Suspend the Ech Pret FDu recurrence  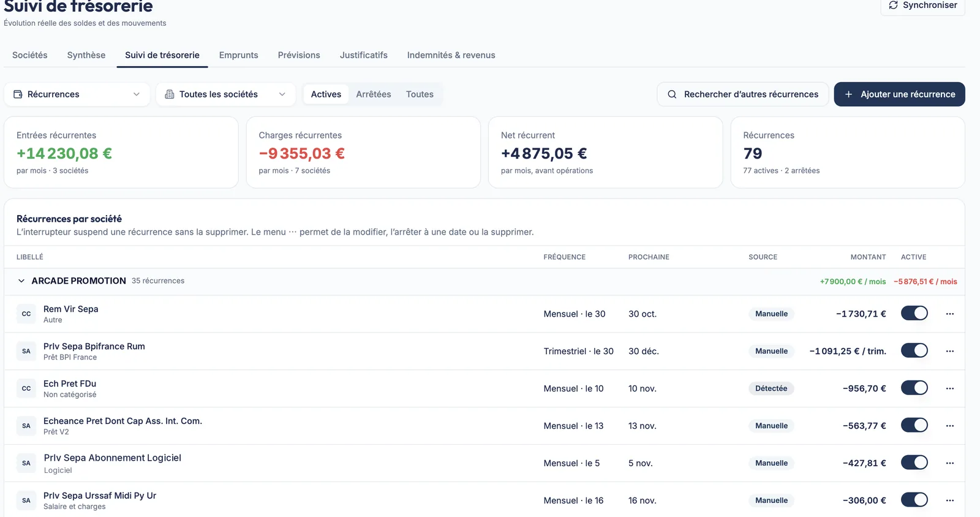click(x=914, y=388)
